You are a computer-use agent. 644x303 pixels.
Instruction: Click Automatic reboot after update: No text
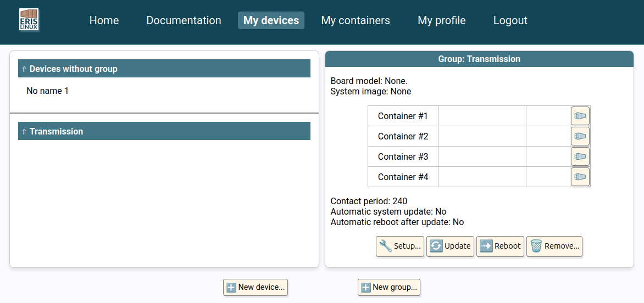[x=397, y=222]
